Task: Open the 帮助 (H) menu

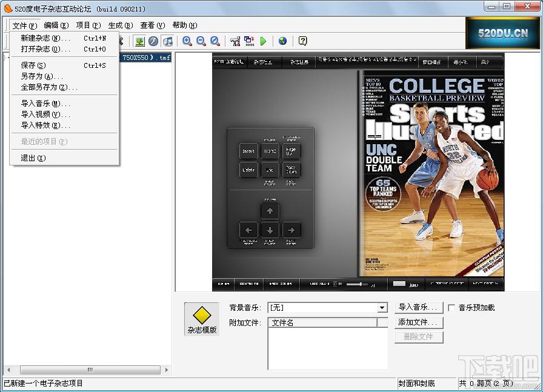Action: tap(185, 25)
